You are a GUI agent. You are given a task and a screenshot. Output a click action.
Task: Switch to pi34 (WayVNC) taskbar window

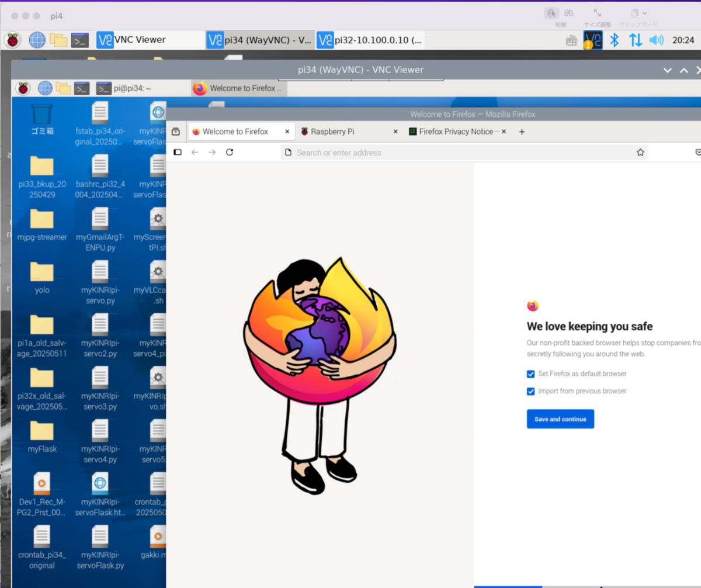pyautogui.click(x=260, y=40)
